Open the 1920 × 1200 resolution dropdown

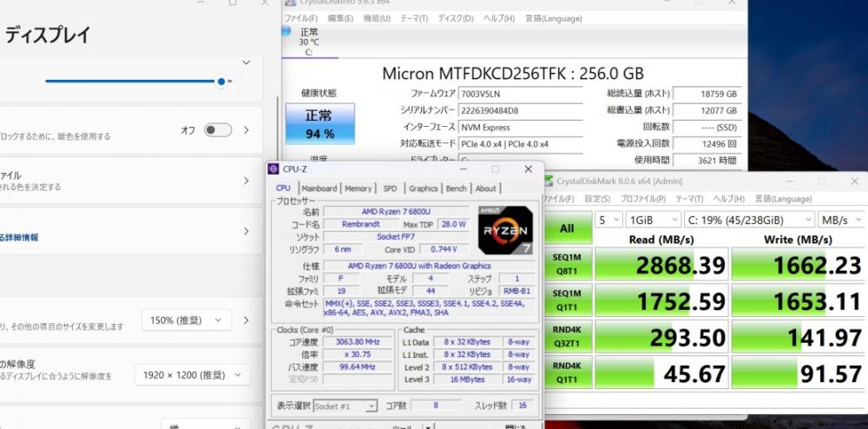pyautogui.click(x=192, y=375)
